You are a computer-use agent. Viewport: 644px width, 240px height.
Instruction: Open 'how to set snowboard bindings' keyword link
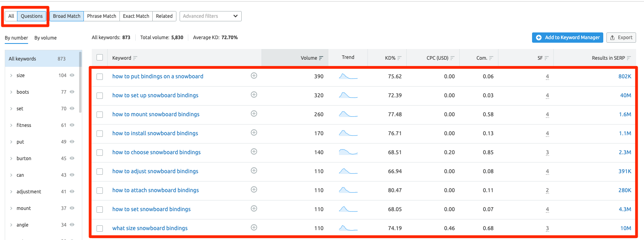click(152, 209)
